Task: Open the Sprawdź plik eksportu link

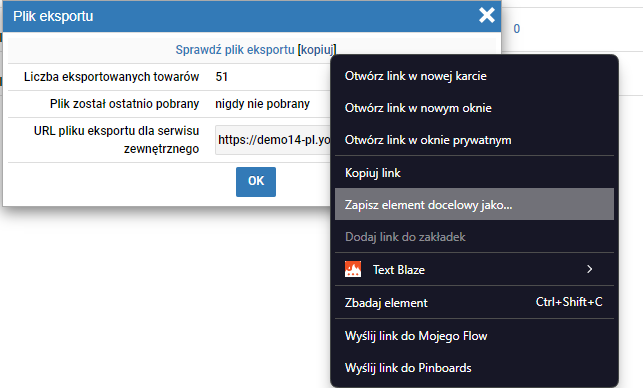Action: 235,50
